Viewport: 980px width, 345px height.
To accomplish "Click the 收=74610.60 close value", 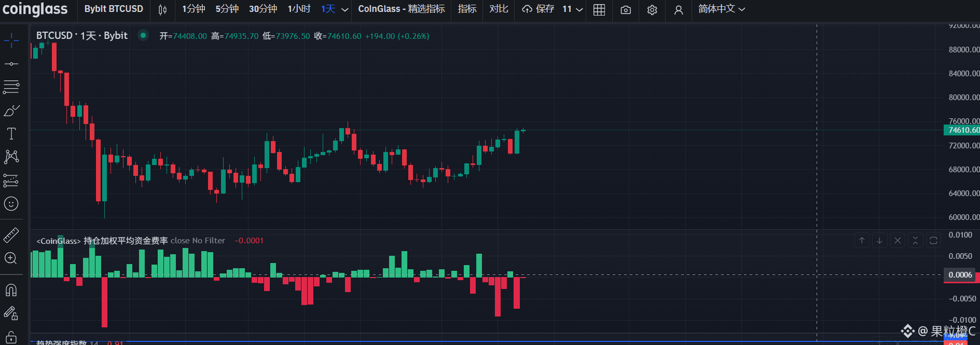I will click(337, 36).
